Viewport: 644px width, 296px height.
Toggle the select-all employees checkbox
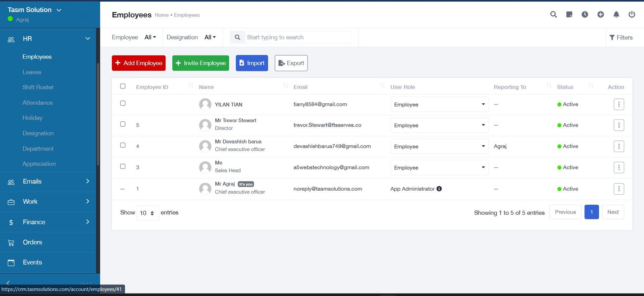click(x=123, y=86)
